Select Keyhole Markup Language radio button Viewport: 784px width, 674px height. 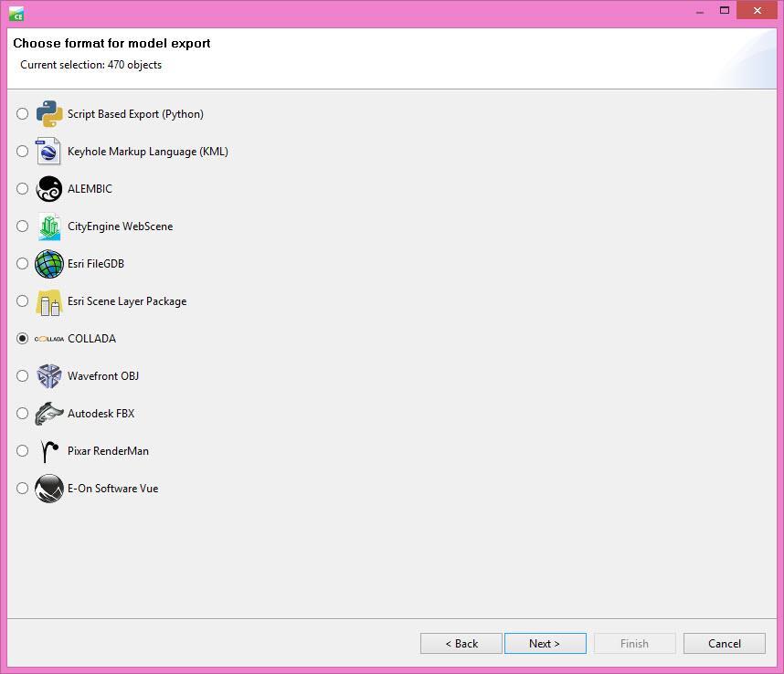(x=22, y=151)
